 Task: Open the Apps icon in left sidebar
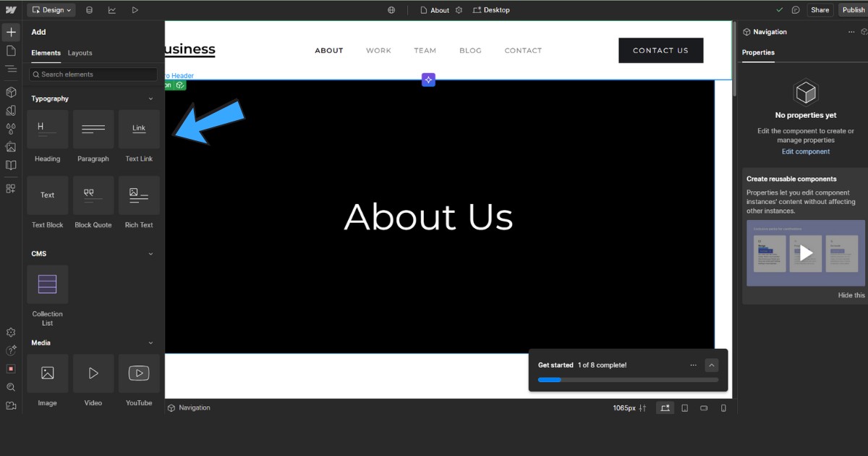coord(11,188)
